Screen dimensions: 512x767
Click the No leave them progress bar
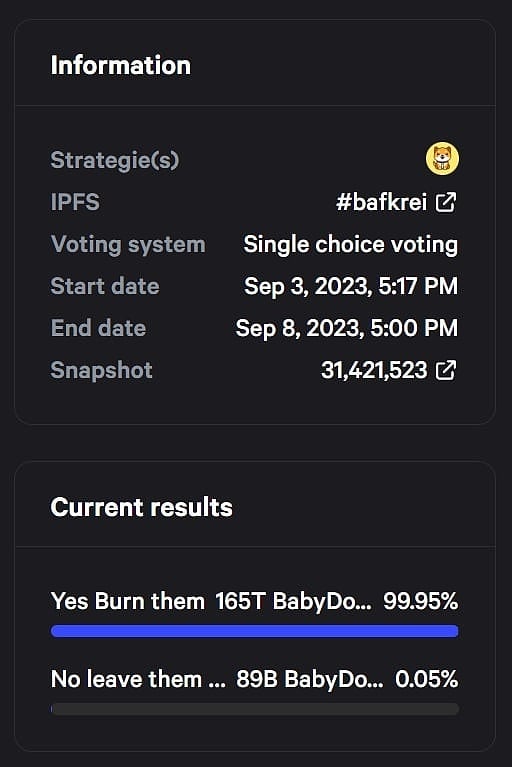coord(255,709)
